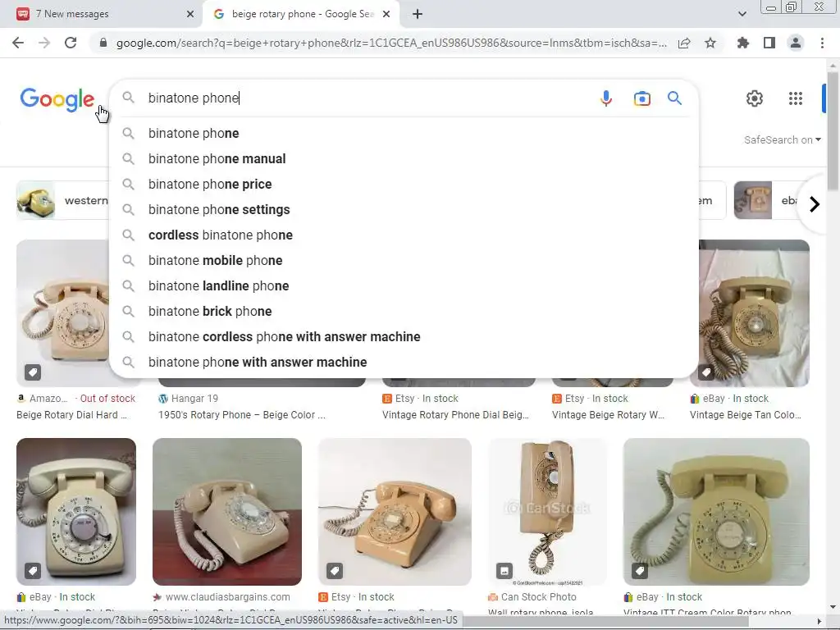
Task: Click the voice search microphone icon
Action: pyautogui.click(x=606, y=98)
